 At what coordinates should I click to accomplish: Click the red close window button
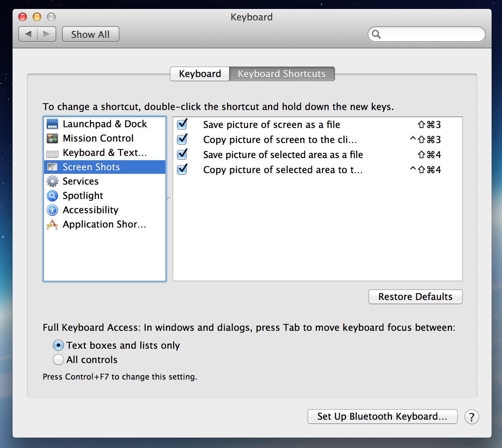tap(23, 17)
